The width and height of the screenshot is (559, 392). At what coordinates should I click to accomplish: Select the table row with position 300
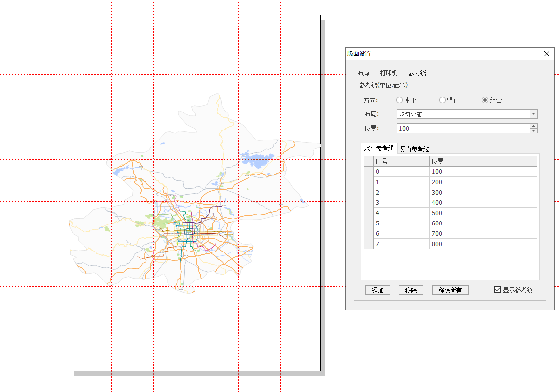pos(454,193)
